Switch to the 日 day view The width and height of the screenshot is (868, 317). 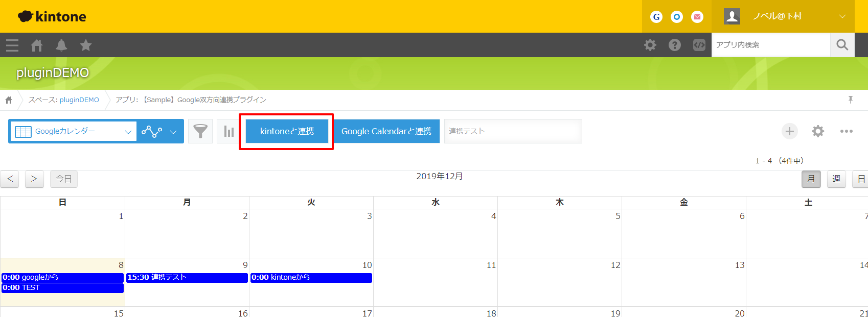tap(861, 179)
